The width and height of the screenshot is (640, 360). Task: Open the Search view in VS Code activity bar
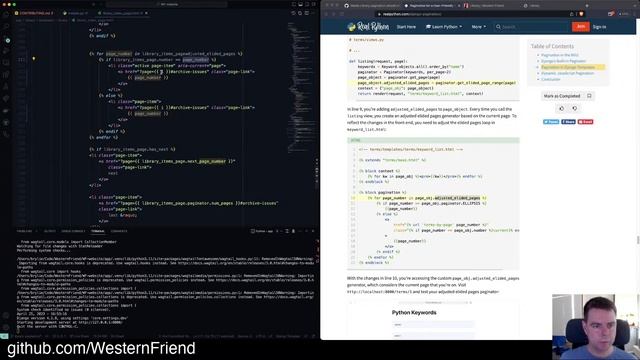[6, 27]
